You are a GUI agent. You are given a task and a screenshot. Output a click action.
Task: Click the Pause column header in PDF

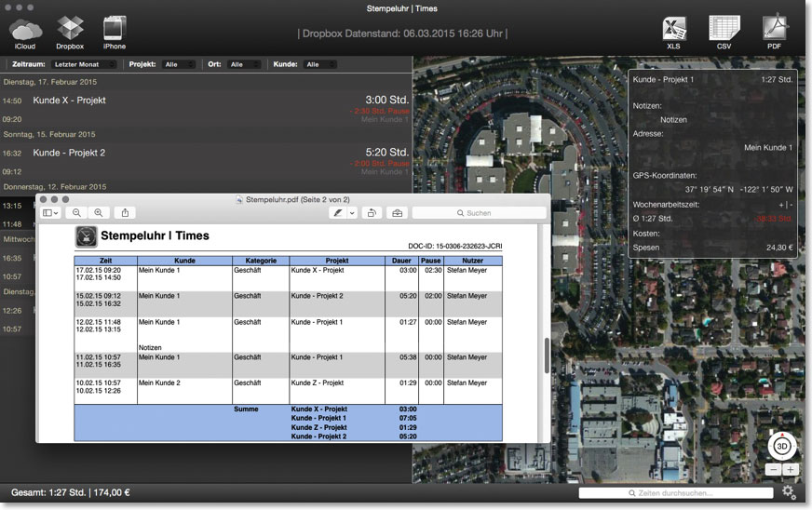[x=430, y=261]
